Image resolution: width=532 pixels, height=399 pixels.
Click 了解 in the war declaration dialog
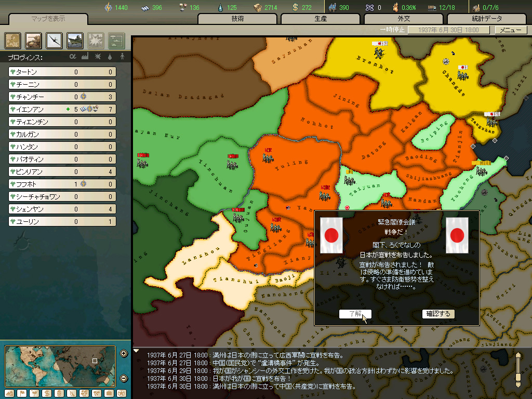[x=355, y=314]
